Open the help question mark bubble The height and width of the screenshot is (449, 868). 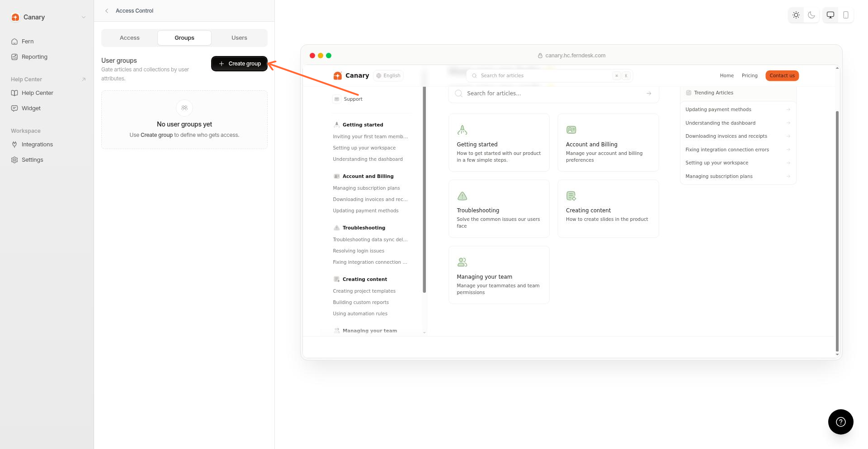point(840,422)
